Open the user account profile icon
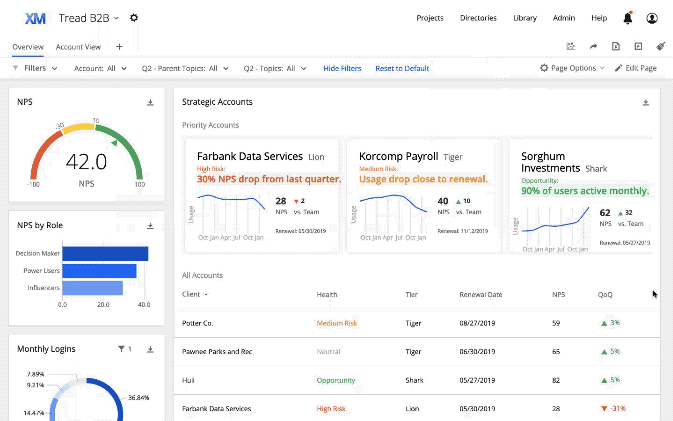The image size is (673, 421). tap(652, 18)
